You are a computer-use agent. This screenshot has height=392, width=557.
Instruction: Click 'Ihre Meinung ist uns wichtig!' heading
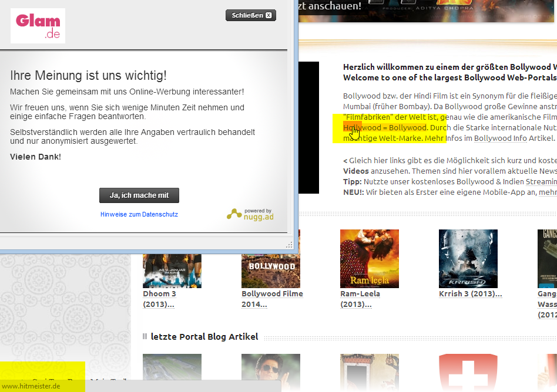click(88, 76)
